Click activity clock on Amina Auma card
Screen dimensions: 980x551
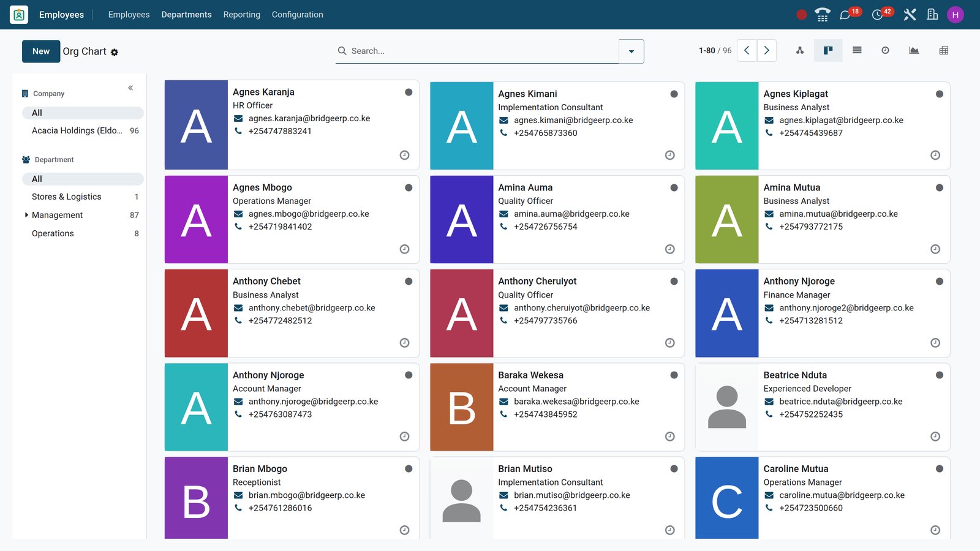(669, 249)
